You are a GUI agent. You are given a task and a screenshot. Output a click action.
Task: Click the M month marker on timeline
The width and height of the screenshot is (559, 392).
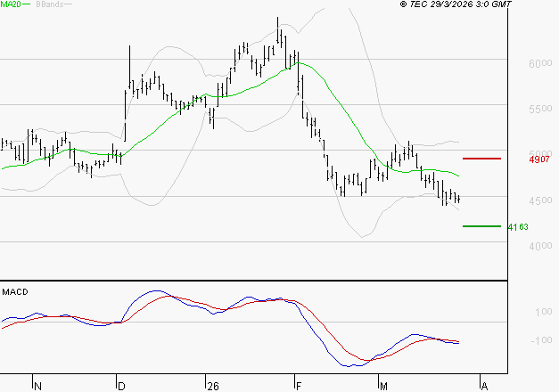point(383,387)
